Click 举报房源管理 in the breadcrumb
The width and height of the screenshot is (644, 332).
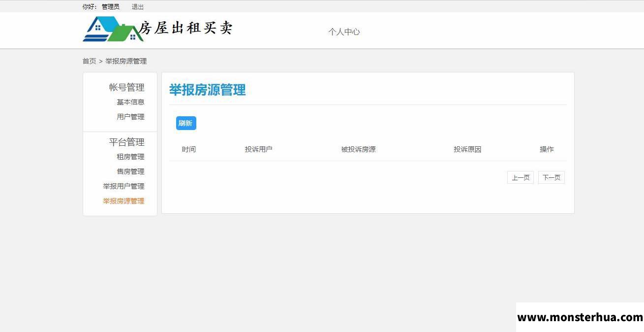[126, 61]
